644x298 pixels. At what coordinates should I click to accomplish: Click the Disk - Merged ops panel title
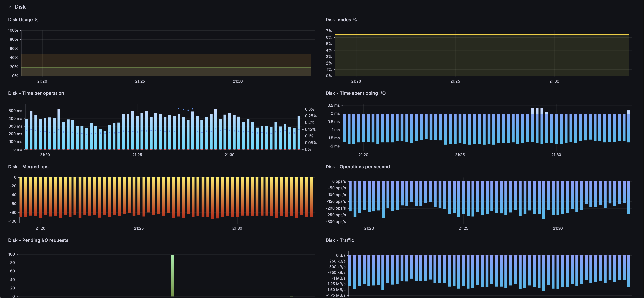point(28,167)
